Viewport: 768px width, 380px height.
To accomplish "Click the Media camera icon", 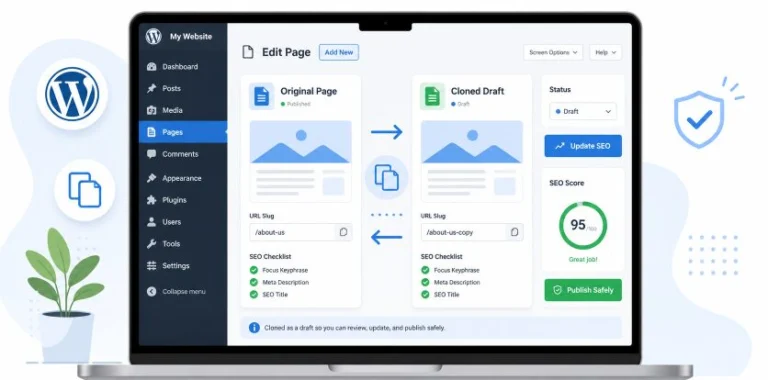I will (151, 110).
